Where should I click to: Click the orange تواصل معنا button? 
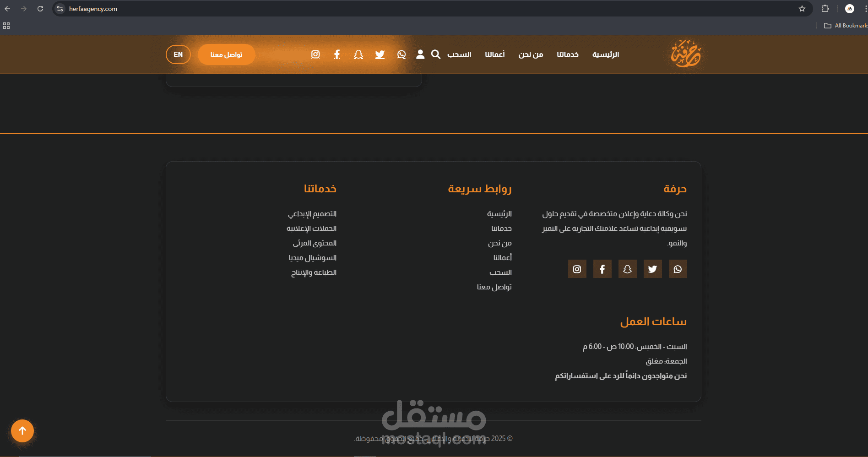pos(226,54)
